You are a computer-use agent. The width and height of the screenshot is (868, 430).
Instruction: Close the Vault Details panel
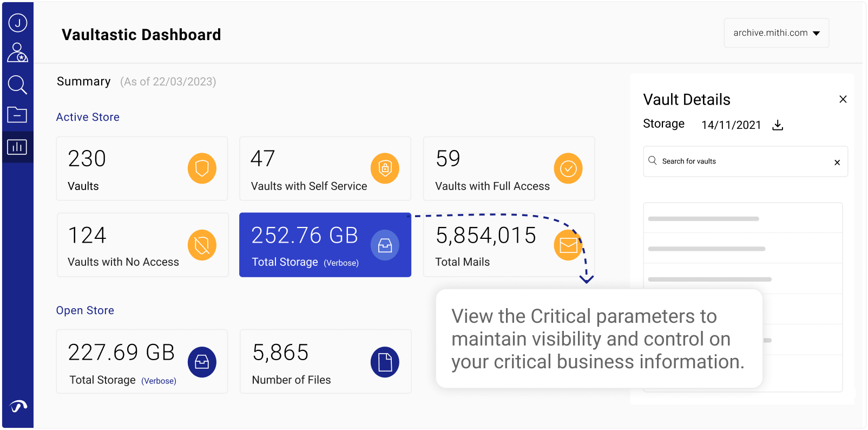(843, 99)
